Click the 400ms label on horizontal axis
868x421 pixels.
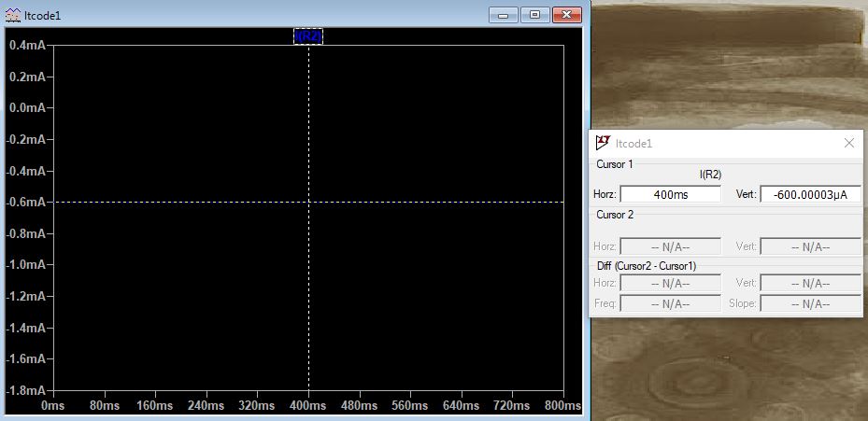point(308,407)
